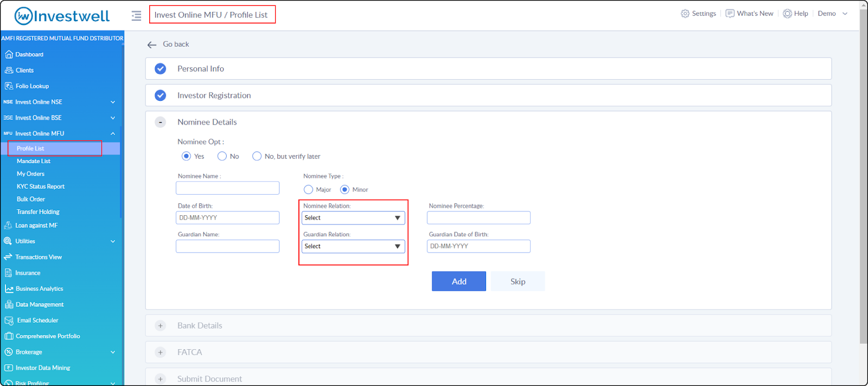Click the Data Management icon

pyautogui.click(x=9, y=304)
